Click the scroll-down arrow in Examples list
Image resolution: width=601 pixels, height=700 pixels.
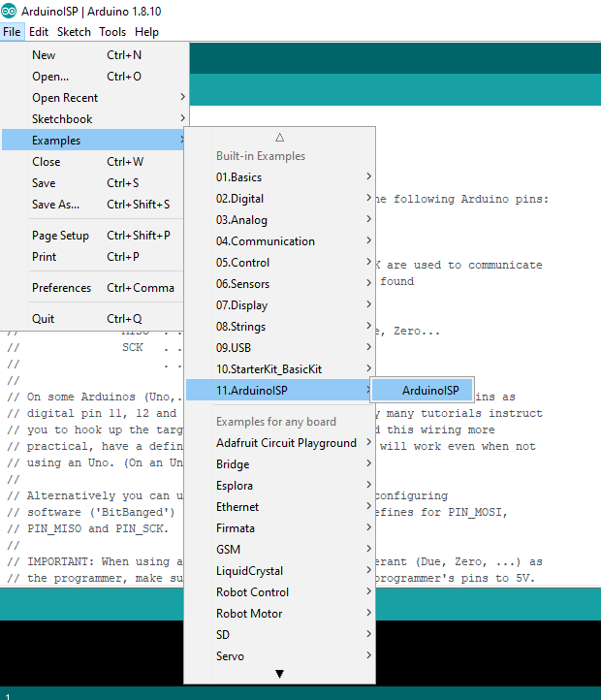(279, 674)
